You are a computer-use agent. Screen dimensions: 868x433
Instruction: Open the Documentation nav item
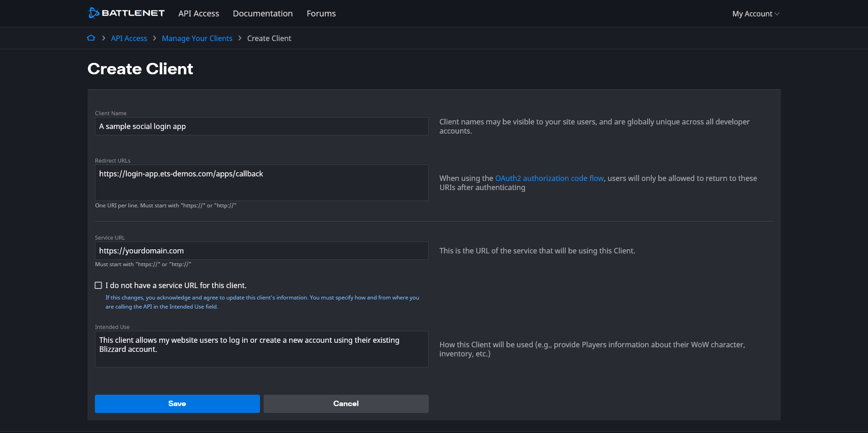tap(263, 14)
